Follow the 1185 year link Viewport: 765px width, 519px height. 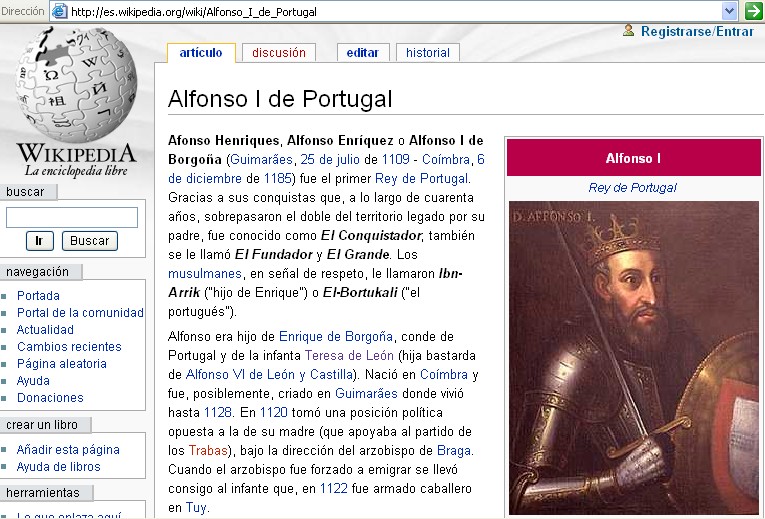(278, 179)
